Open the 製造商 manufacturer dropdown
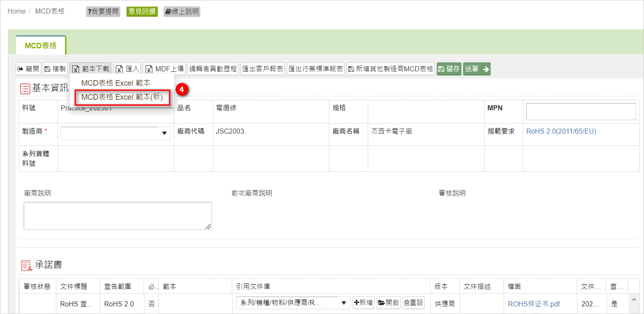Viewport: 644px width, 314px height. tap(116, 133)
